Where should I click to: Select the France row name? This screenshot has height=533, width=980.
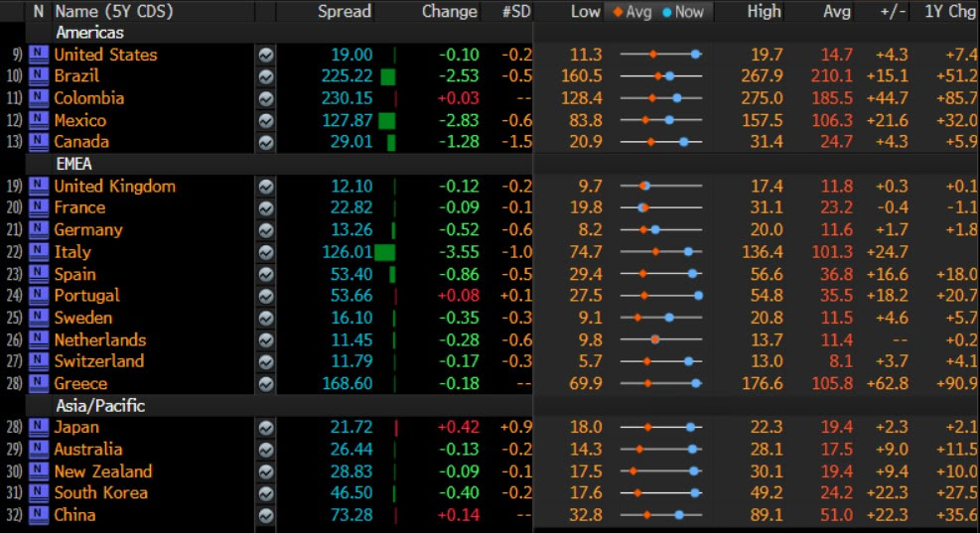pos(79,207)
